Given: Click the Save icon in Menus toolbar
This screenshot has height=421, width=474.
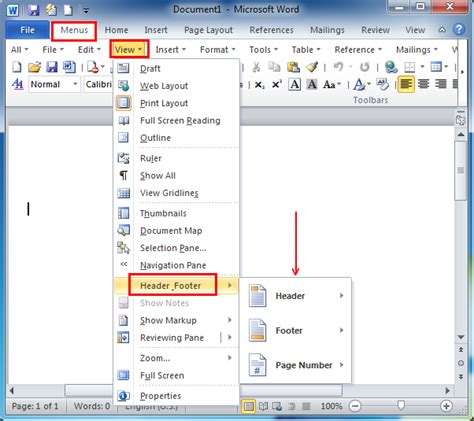Looking at the screenshot, I should coord(52,67).
